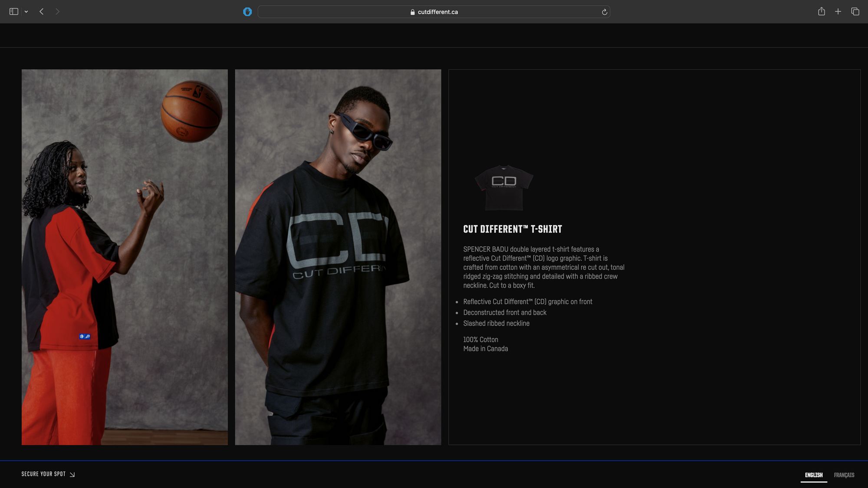Focus the cutdifferent.ca address bar
The image size is (868, 488).
click(x=437, y=12)
